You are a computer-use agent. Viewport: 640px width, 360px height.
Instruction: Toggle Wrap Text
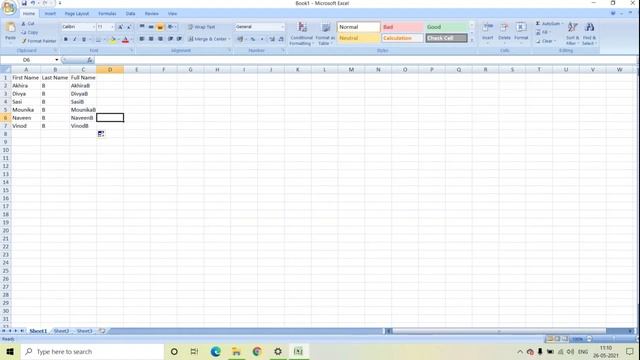pyautogui.click(x=202, y=27)
